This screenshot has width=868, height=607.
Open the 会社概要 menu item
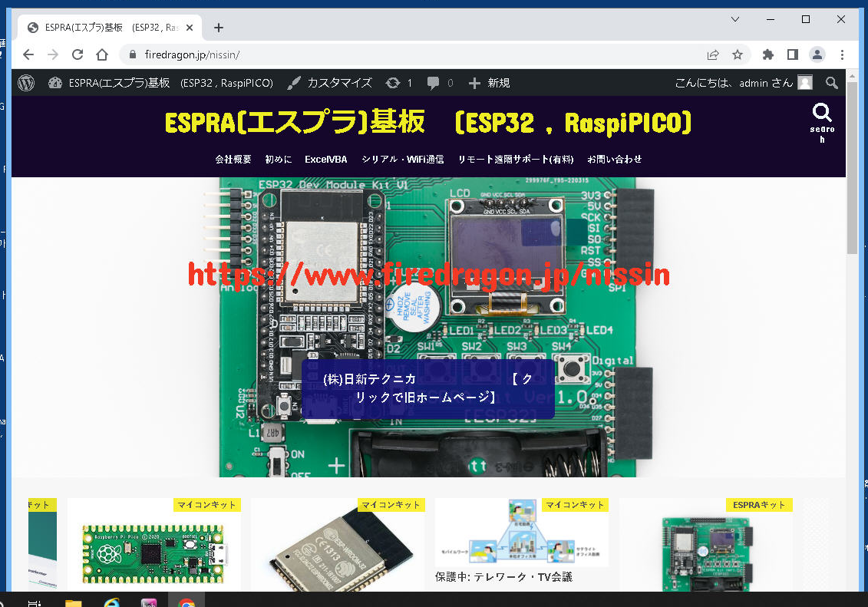[233, 160]
